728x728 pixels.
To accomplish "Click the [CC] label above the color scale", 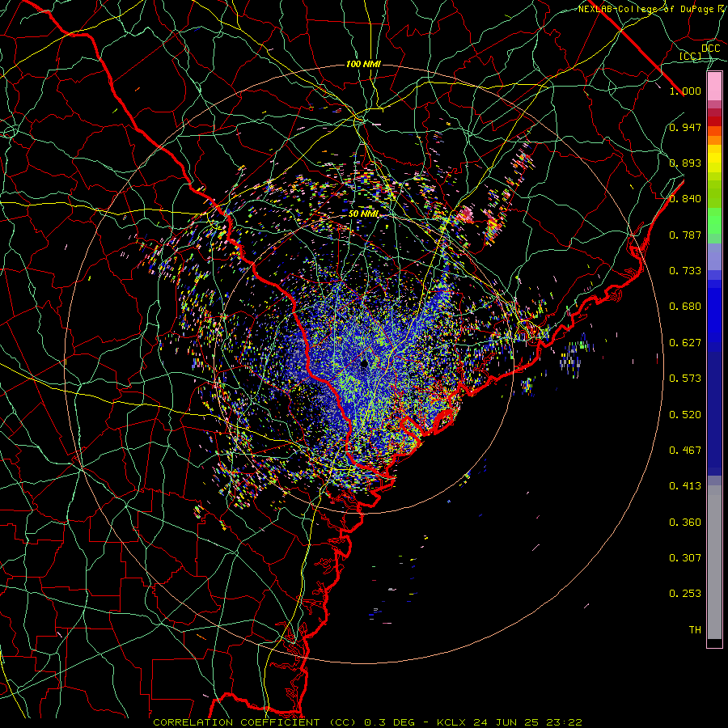I will pyautogui.click(x=691, y=56).
